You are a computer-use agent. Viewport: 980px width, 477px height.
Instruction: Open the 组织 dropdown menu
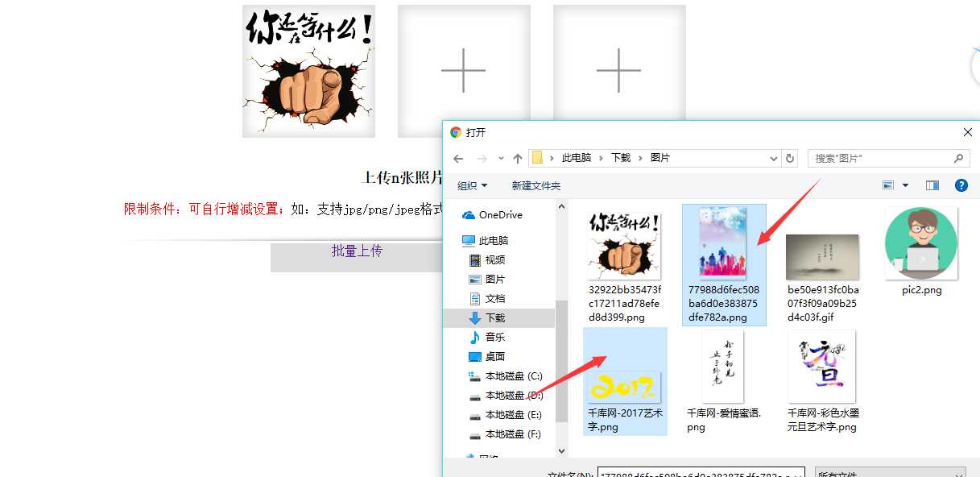point(472,185)
